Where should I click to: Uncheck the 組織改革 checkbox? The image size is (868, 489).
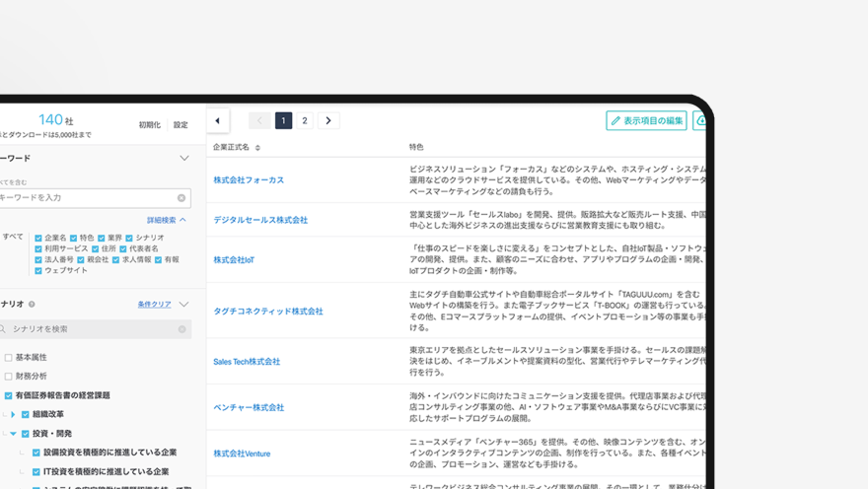click(x=25, y=414)
